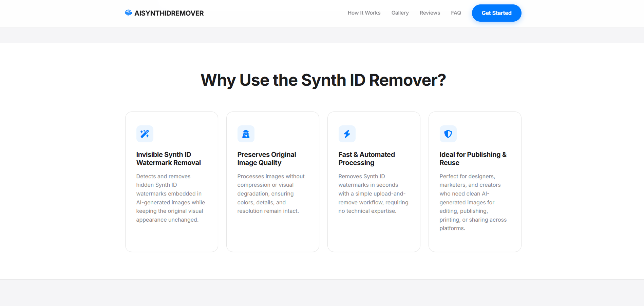This screenshot has height=306, width=644.
Task: Click the Get Started button
Action: click(x=496, y=13)
